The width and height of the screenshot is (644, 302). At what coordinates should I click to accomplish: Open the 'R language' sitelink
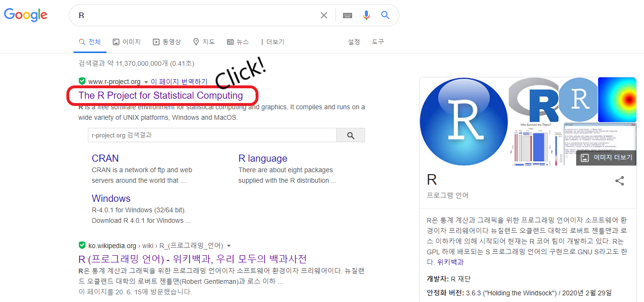pyautogui.click(x=263, y=158)
